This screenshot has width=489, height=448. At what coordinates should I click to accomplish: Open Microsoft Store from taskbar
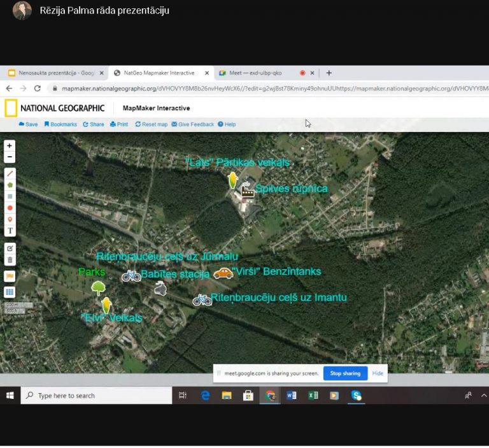click(x=248, y=396)
